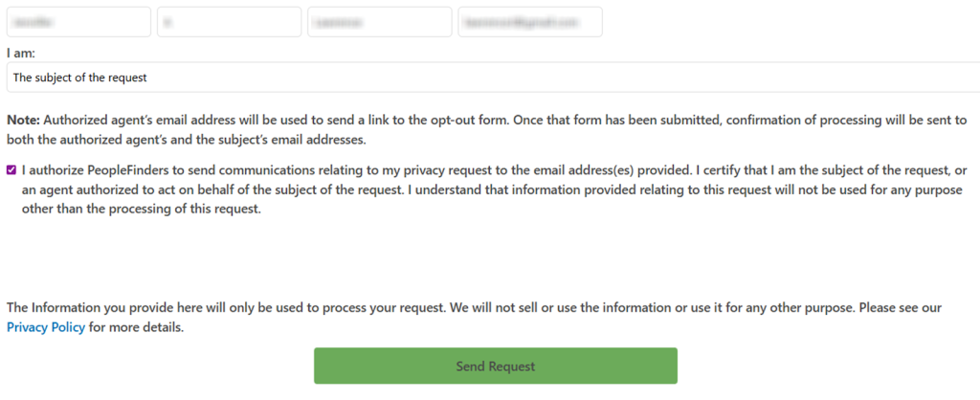Focus the second blurred middle initial field
Viewport: 980px width, 400px height.
[x=229, y=22]
